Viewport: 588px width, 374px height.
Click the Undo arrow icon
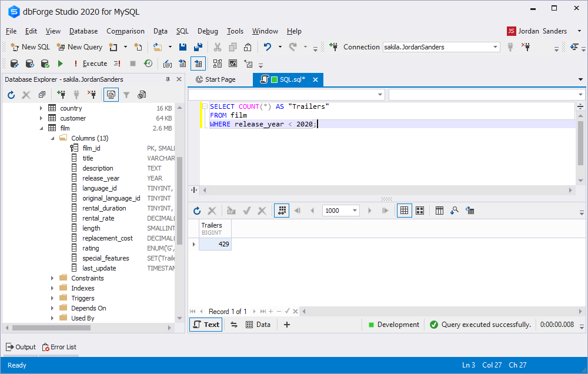(268, 47)
